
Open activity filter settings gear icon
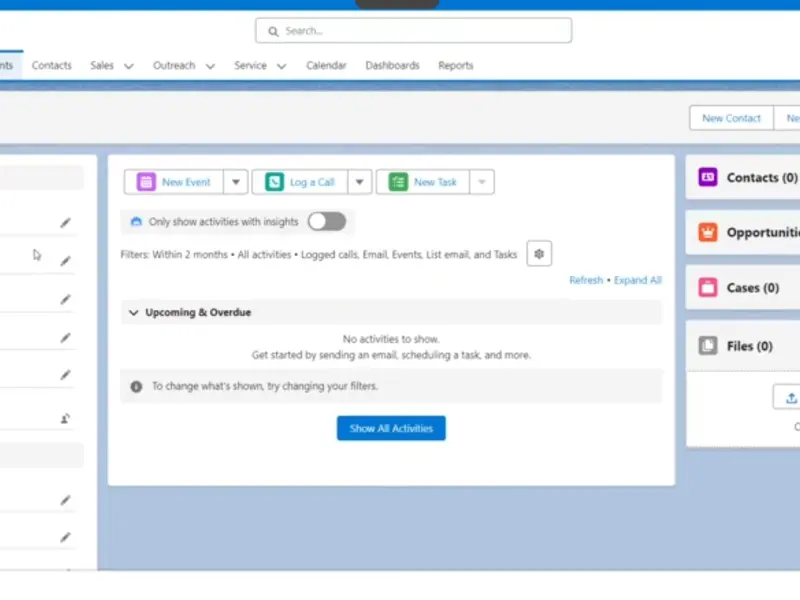pyautogui.click(x=539, y=254)
